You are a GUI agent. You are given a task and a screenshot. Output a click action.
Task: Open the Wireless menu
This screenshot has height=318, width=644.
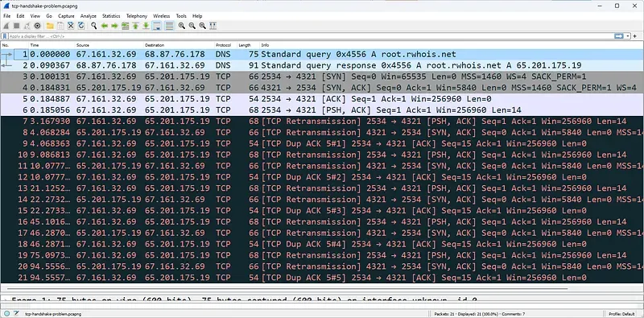(162, 16)
